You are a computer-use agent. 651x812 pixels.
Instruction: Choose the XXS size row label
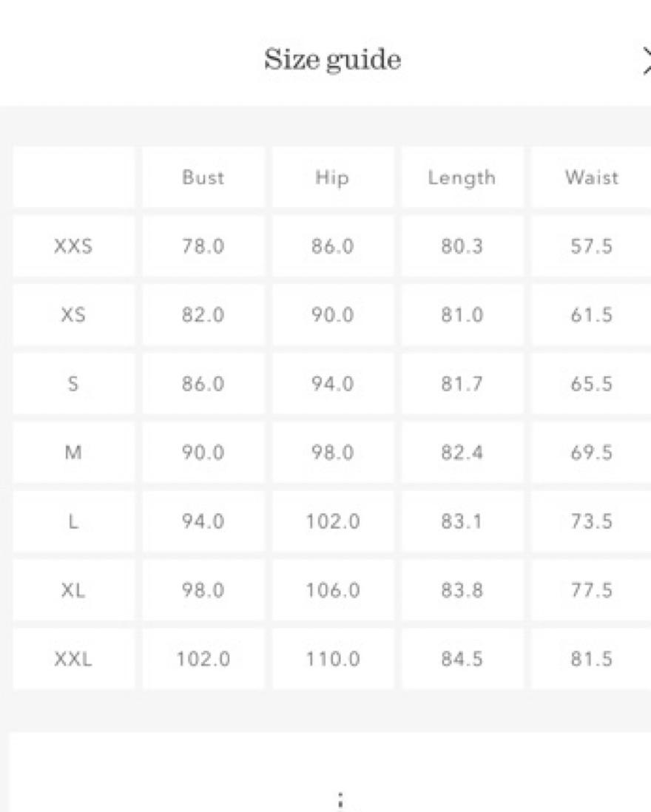pos(73,246)
